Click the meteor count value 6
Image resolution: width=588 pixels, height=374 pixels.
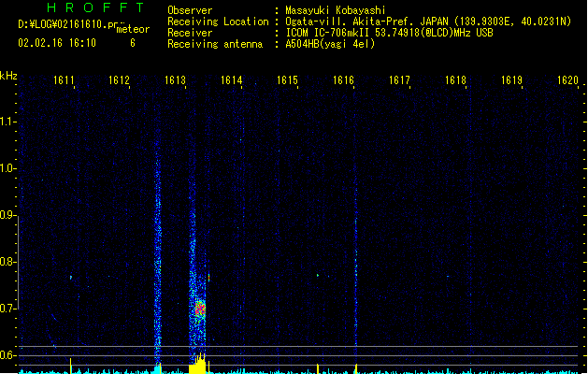coord(133,43)
